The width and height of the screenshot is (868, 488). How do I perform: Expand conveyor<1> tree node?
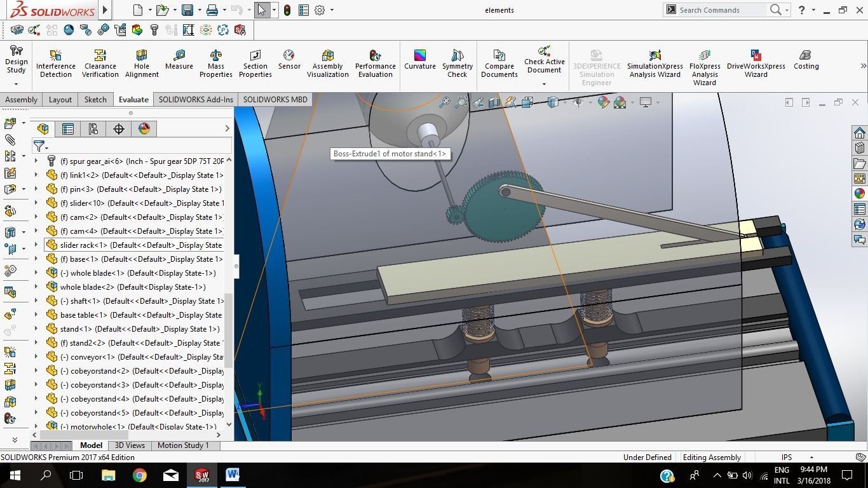coord(36,356)
